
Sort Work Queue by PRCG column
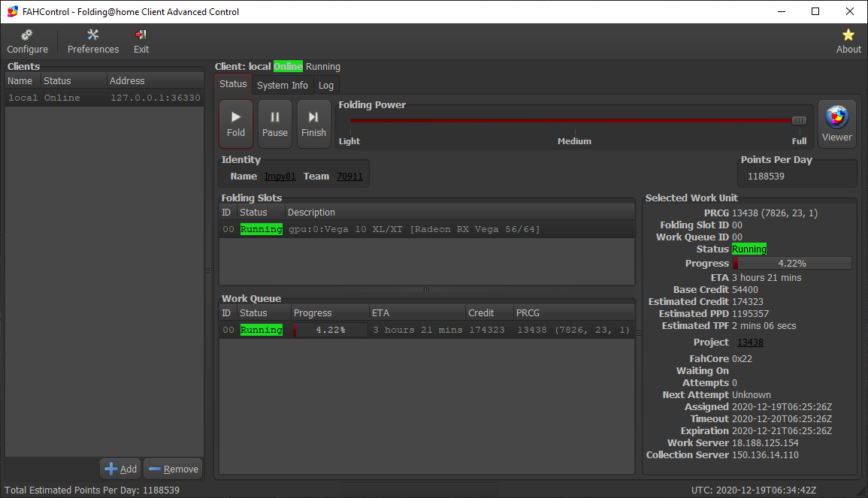[x=573, y=313]
